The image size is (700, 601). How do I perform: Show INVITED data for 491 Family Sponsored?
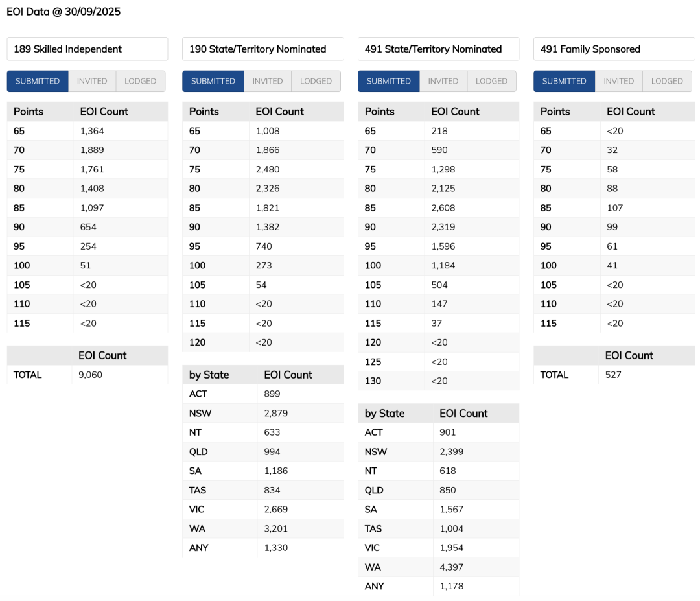click(619, 81)
